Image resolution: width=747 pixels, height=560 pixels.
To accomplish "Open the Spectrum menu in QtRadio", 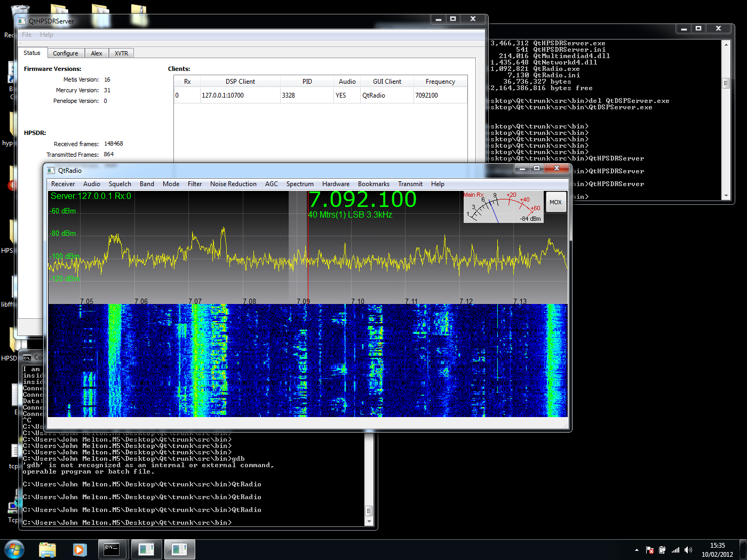I will (300, 184).
